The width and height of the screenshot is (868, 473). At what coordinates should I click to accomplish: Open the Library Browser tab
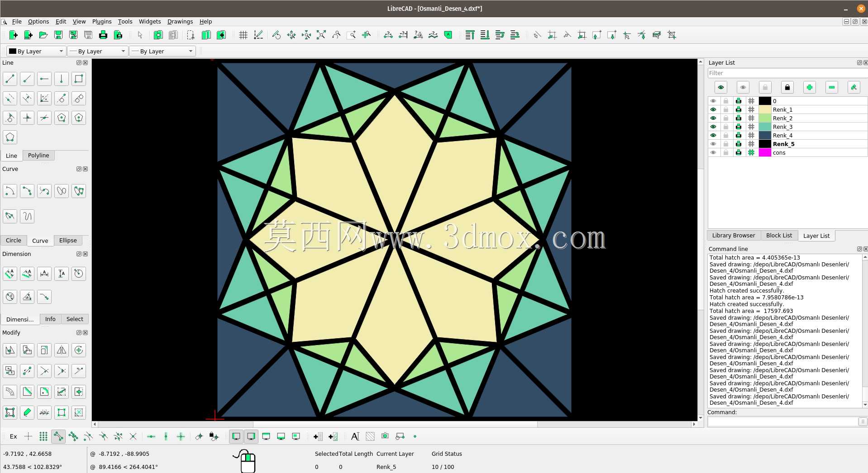734,235
